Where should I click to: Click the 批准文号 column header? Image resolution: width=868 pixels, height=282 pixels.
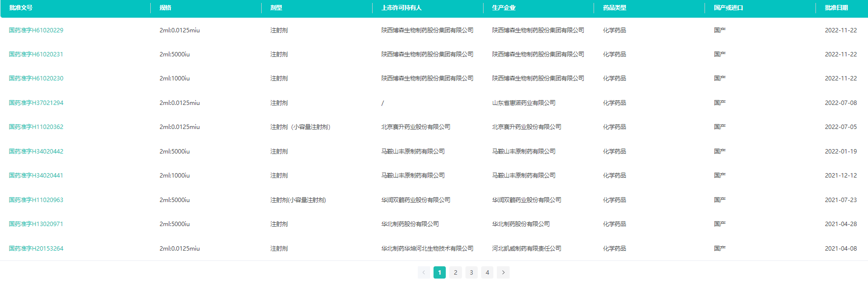coord(21,8)
